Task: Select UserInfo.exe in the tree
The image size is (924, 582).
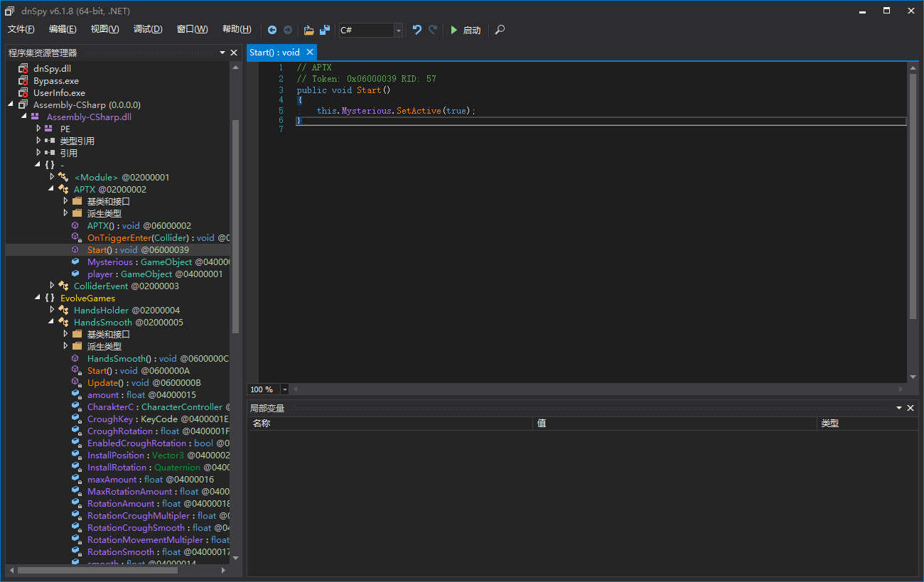Action: [59, 93]
